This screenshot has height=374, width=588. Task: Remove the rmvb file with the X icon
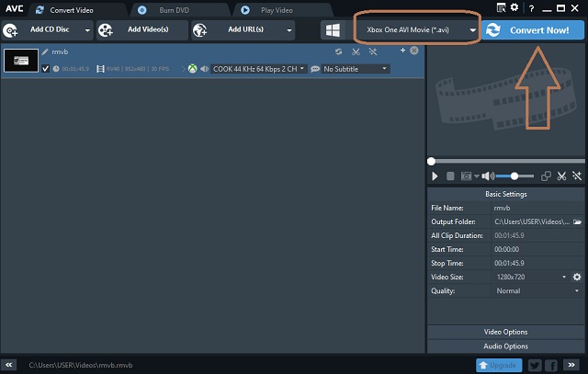click(414, 51)
